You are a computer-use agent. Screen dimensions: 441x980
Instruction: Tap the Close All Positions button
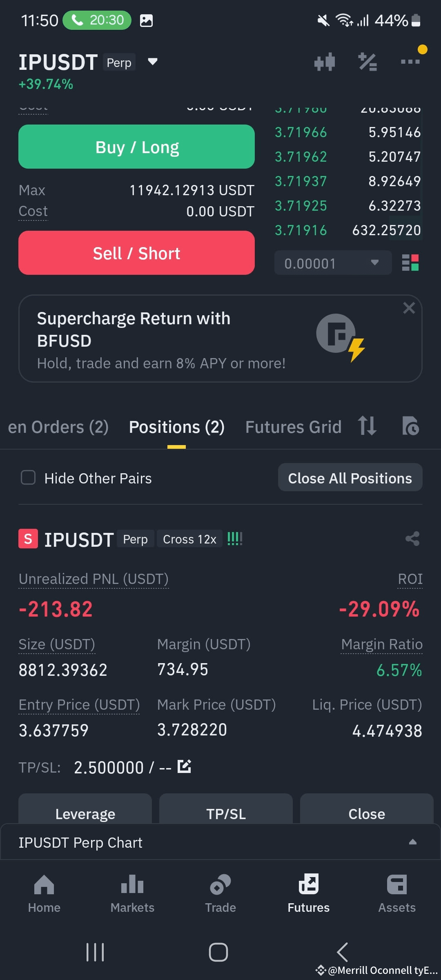(x=350, y=477)
